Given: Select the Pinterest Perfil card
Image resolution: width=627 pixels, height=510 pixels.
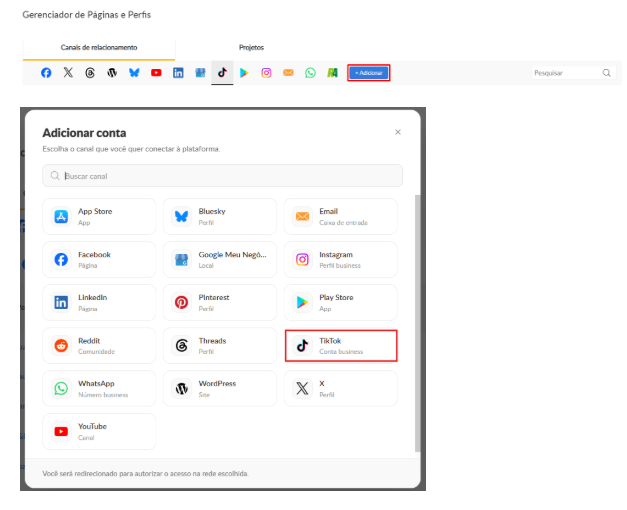Looking at the screenshot, I should click(220, 302).
